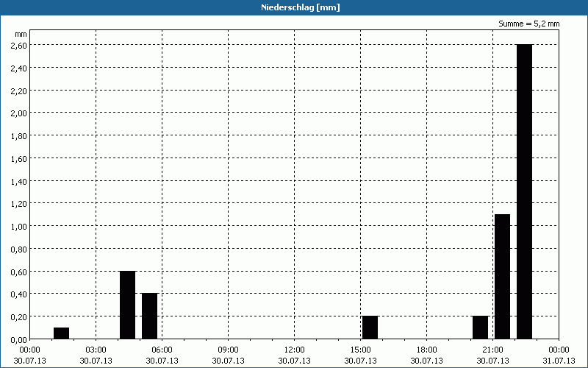
Task: Click the 03:00 time axis label
Action: pos(96,350)
